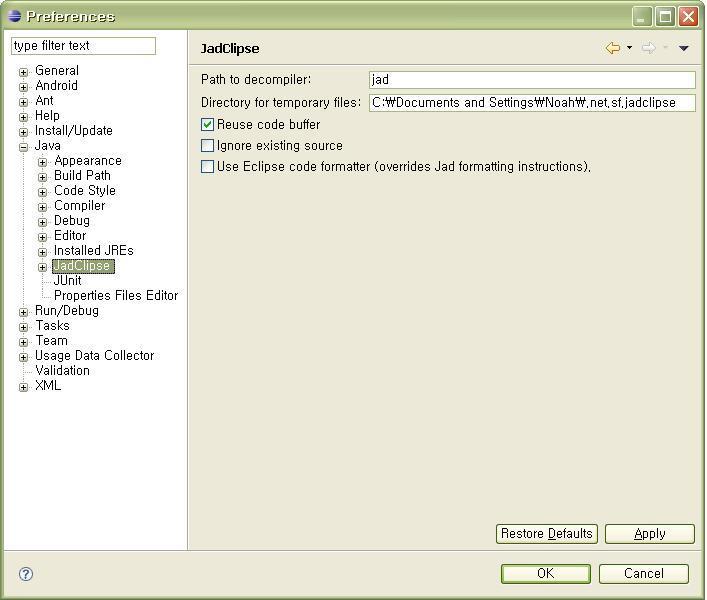Screen dimensions: 707x600
Task: Expand the Team tree node
Action: tap(23, 342)
